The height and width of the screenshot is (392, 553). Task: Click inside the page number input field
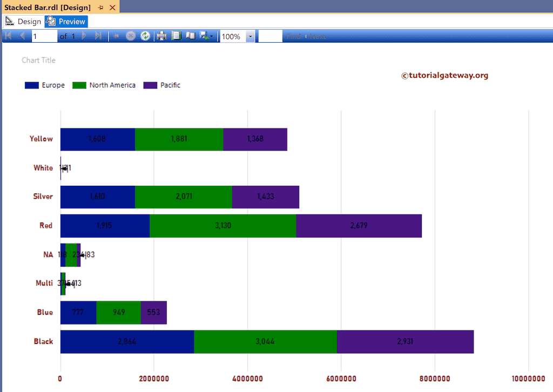(43, 36)
